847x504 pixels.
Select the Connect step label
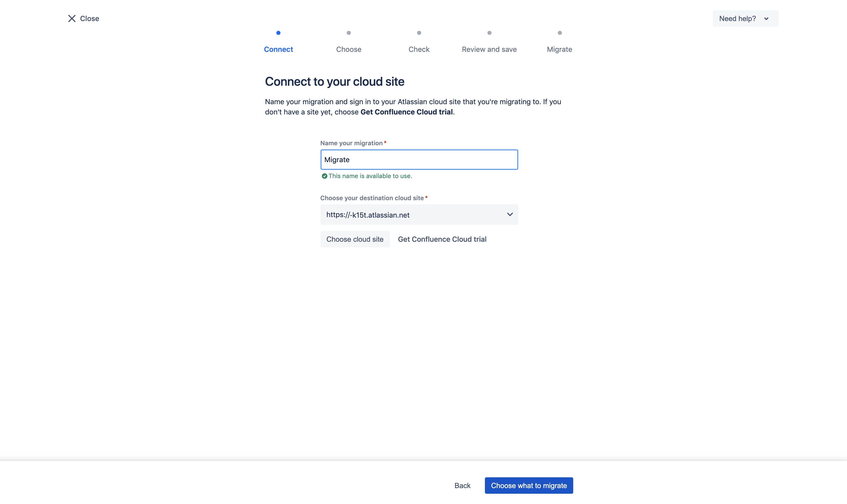pos(278,50)
